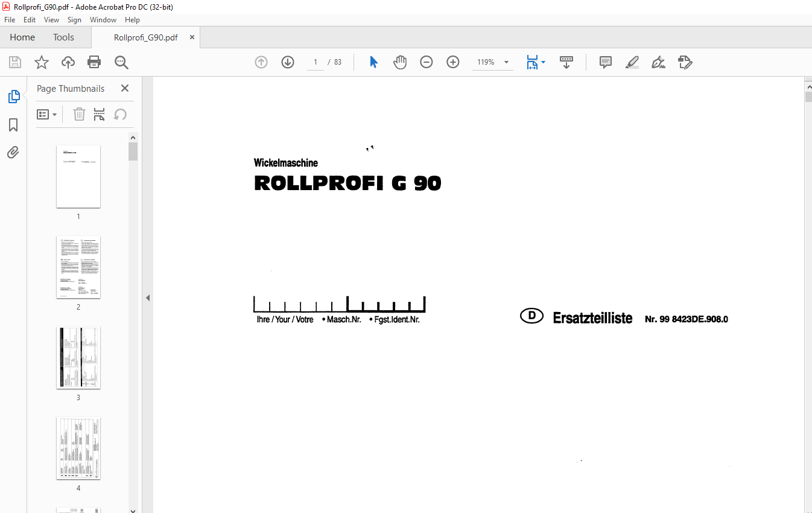Open the Attachments paperclip pane
This screenshot has width=812, height=513.
[x=13, y=153]
